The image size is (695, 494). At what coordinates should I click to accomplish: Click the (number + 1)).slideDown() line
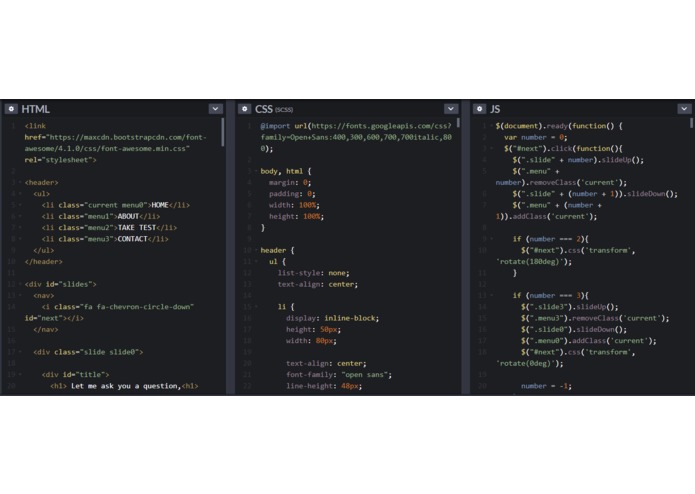595,194
